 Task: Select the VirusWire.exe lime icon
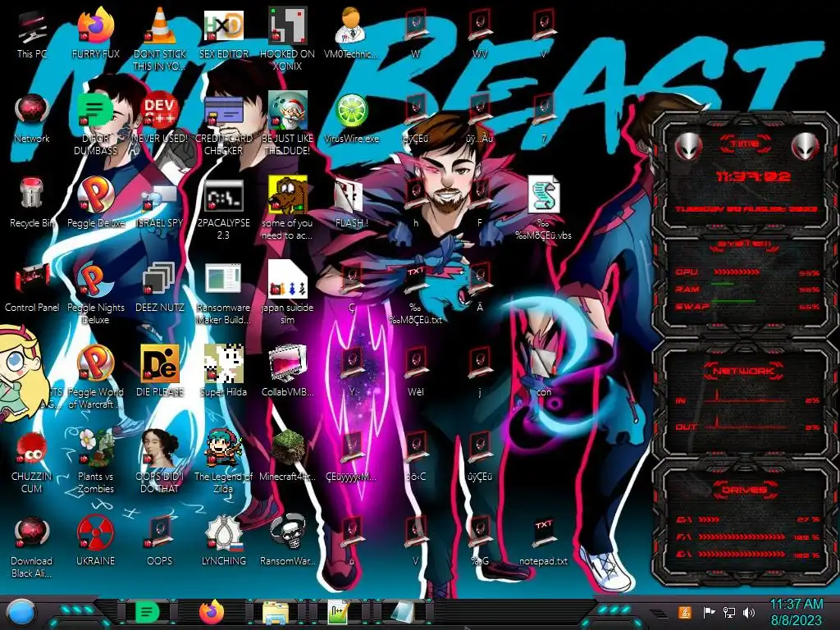(351, 119)
